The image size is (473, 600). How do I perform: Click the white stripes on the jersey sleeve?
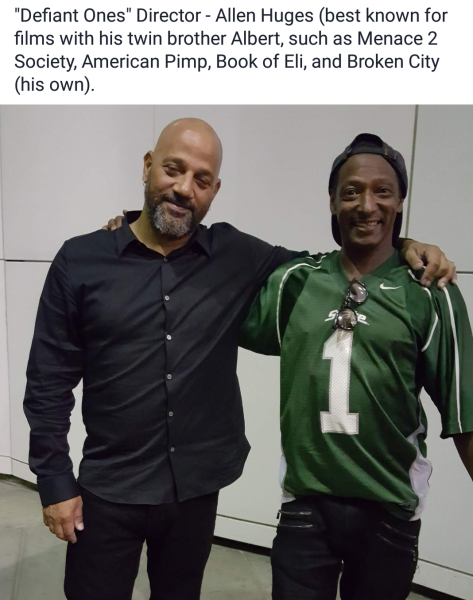(450, 344)
